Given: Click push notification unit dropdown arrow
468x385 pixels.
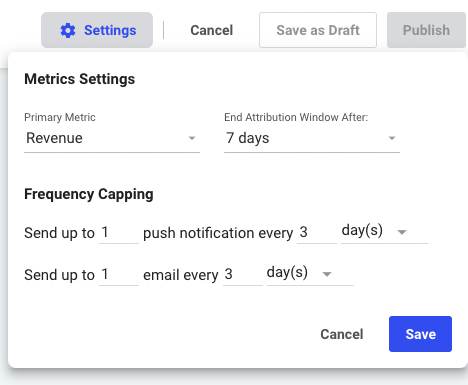Looking at the screenshot, I should (402, 232).
